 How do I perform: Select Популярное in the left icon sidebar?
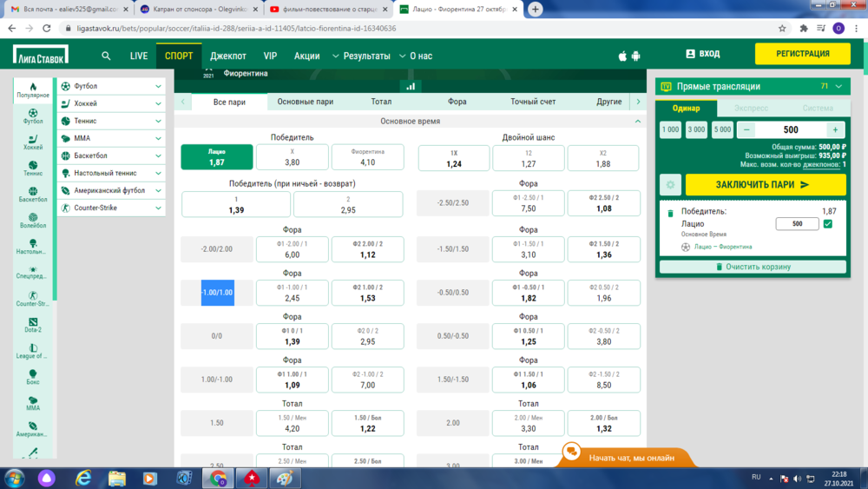point(33,90)
